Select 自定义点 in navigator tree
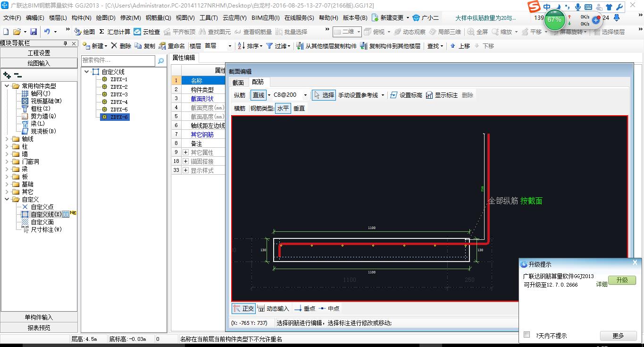This screenshot has width=644, height=347. pyautogui.click(x=42, y=207)
